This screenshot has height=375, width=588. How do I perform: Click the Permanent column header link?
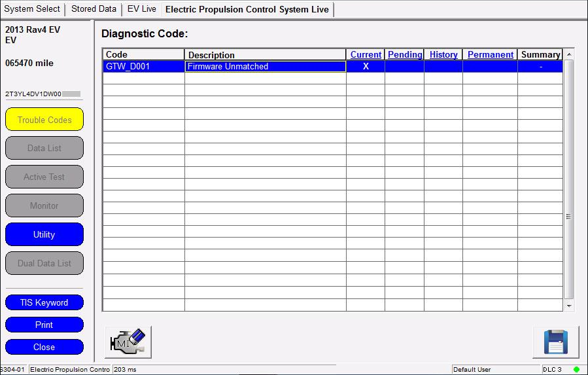(x=491, y=55)
